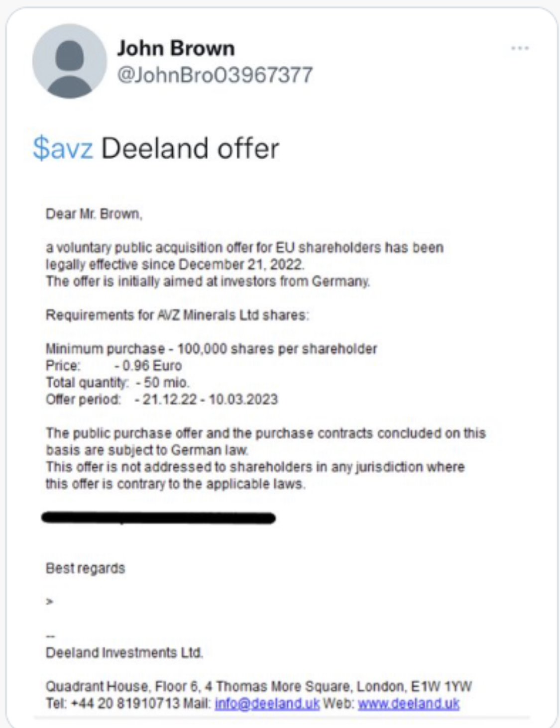Click the Quadrant House London address line
The height and width of the screenshot is (728, 560).
258,686
